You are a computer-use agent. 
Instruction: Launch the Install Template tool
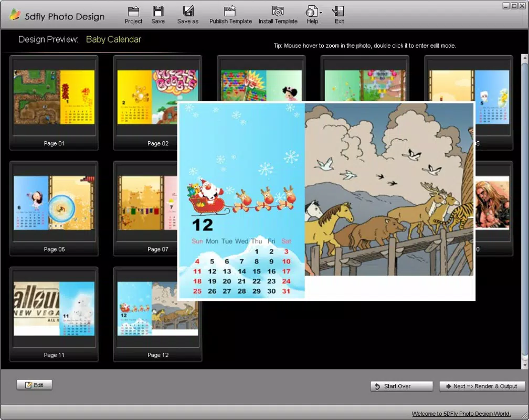278,15
